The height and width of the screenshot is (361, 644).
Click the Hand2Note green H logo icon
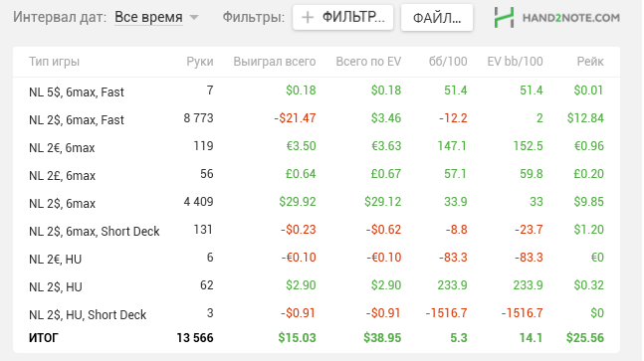504,18
